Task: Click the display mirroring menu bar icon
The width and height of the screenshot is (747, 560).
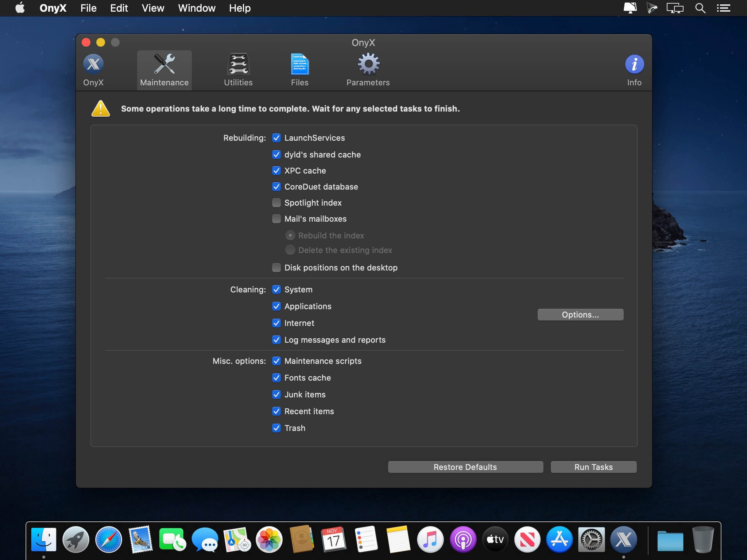Action: (x=675, y=8)
